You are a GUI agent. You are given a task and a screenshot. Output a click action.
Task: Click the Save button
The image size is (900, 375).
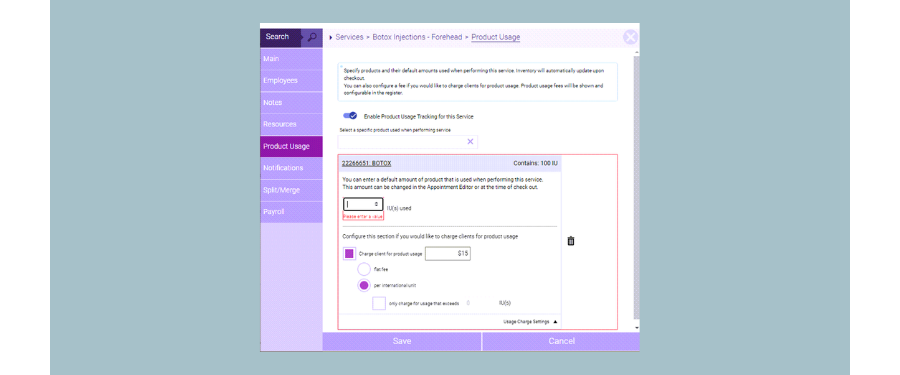pos(402,341)
